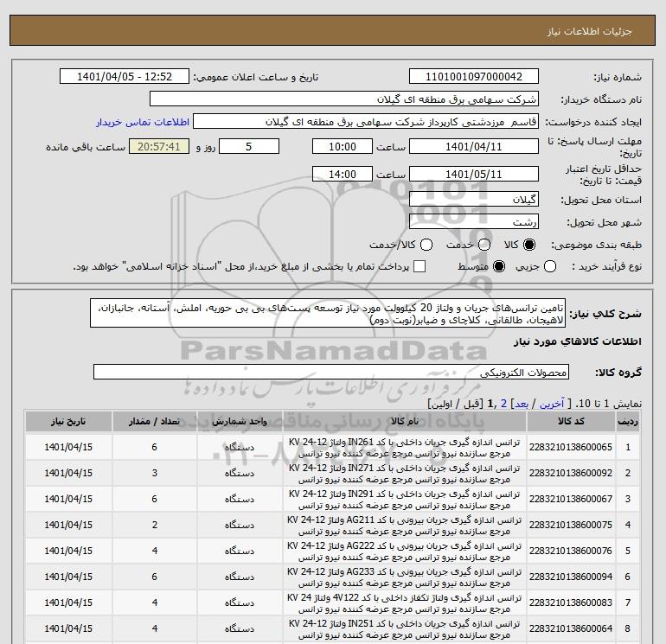
Task: Click the جزئیات اطلاعات نیاز page header
Action: (x=590, y=31)
